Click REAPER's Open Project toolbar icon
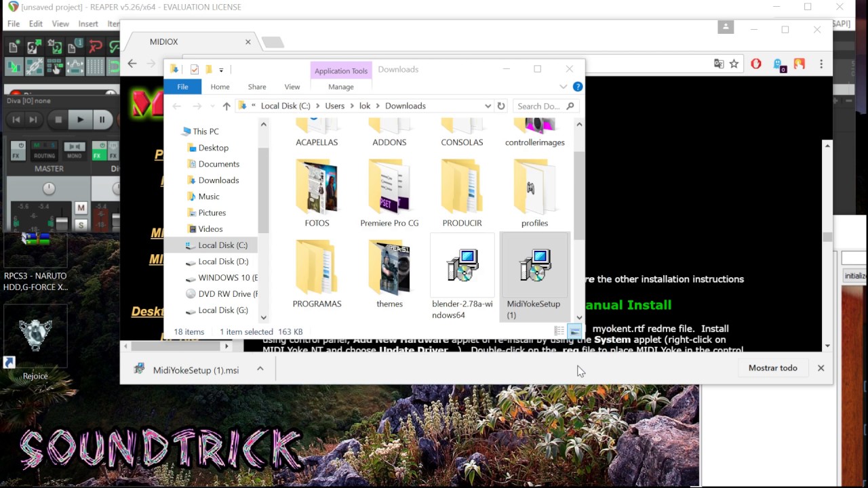 click(33, 47)
